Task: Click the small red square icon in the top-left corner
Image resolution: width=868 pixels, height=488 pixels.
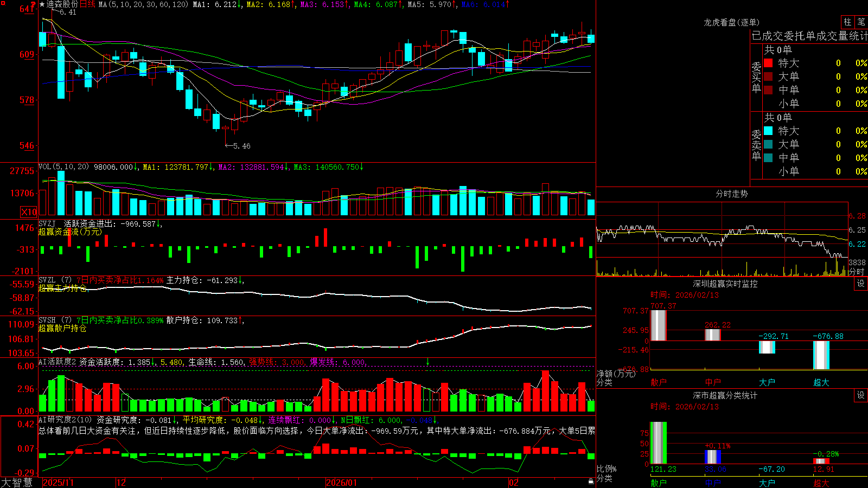Action: pos(3,3)
